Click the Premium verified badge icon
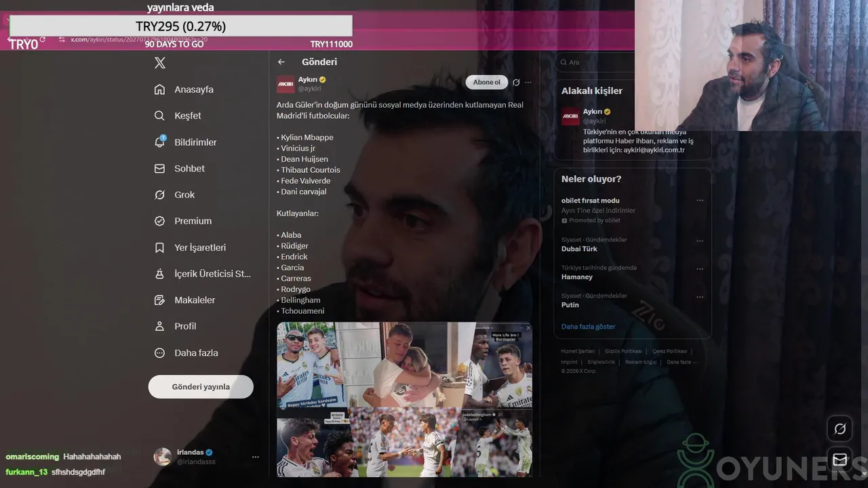 click(159, 221)
